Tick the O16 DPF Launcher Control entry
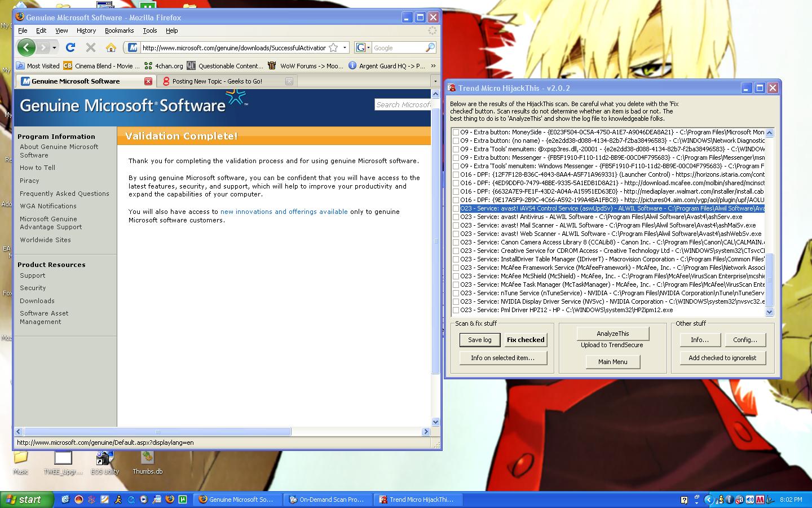The width and height of the screenshot is (812, 508). [x=456, y=175]
